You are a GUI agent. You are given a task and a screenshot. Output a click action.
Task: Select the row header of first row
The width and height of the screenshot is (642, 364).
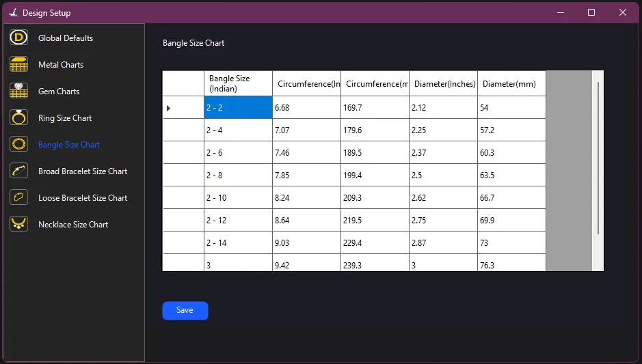pos(183,108)
